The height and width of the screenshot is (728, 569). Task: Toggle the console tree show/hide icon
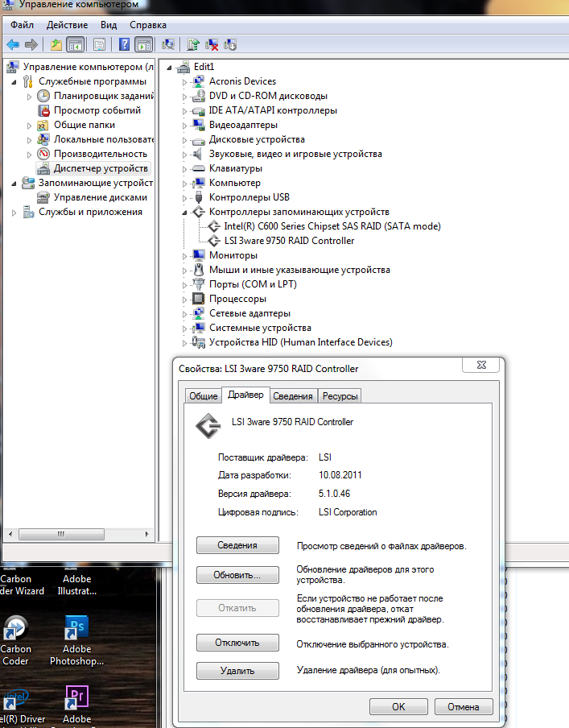tap(75, 44)
